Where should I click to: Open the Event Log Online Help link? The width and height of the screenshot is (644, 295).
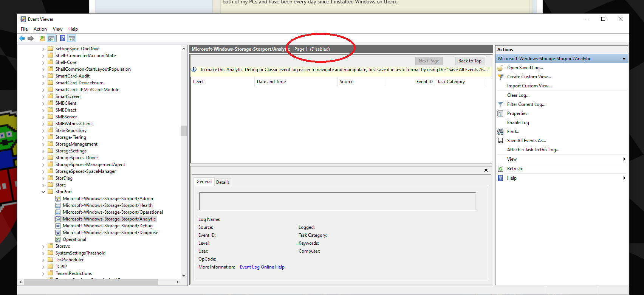pos(262,267)
